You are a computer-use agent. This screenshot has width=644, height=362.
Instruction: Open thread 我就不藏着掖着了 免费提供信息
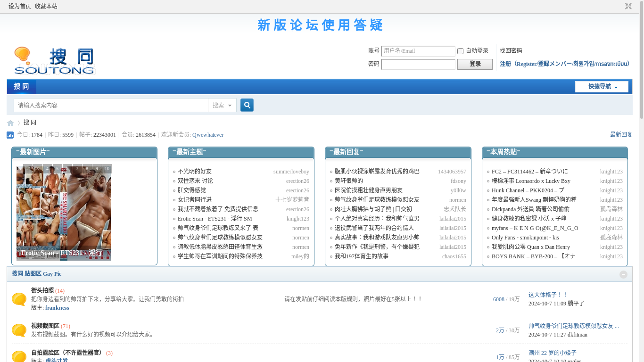218,209
